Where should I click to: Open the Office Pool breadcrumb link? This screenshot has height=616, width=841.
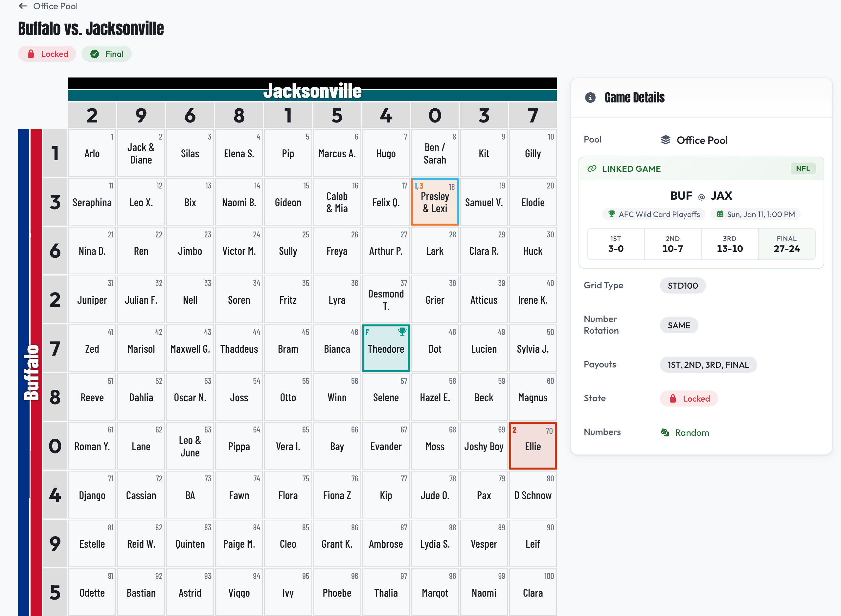tap(55, 6)
